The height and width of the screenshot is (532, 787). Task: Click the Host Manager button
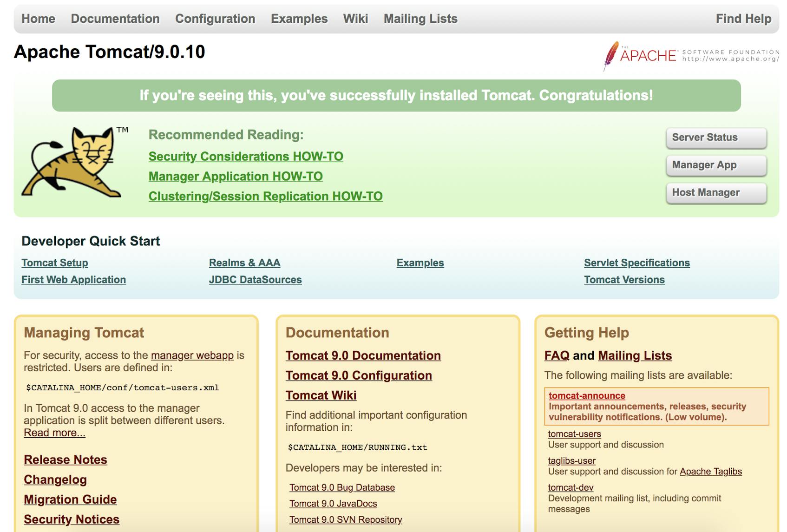(715, 193)
